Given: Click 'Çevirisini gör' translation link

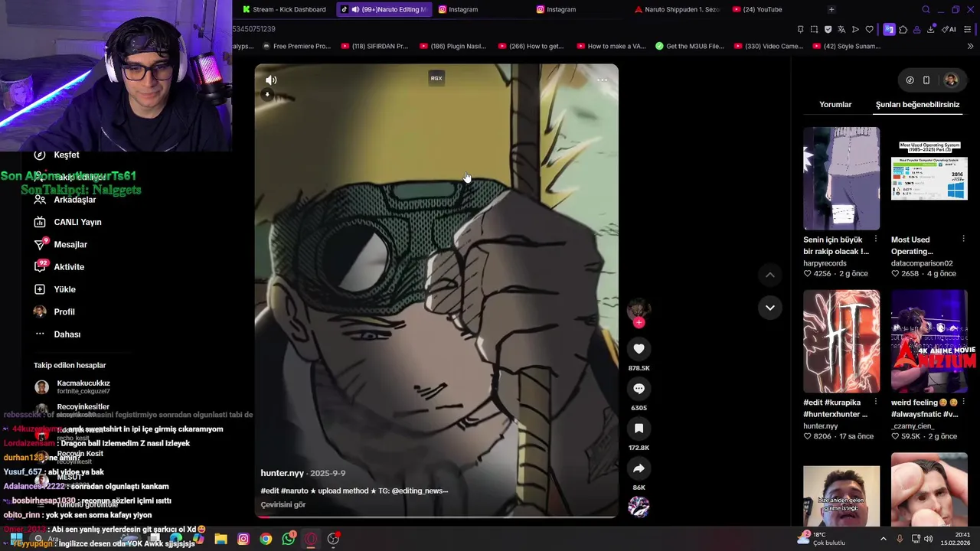Looking at the screenshot, I should click(x=283, y=504).
